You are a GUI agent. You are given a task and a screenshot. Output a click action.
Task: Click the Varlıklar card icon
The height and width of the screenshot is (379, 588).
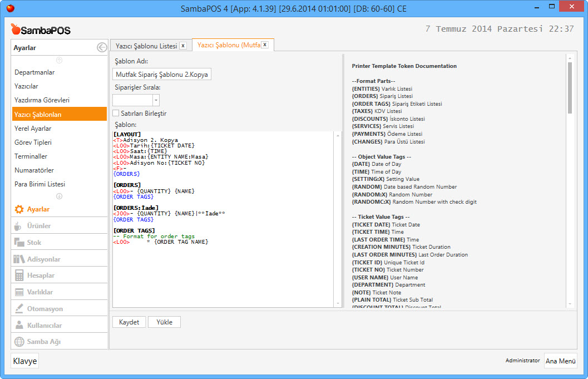(19, 292)
